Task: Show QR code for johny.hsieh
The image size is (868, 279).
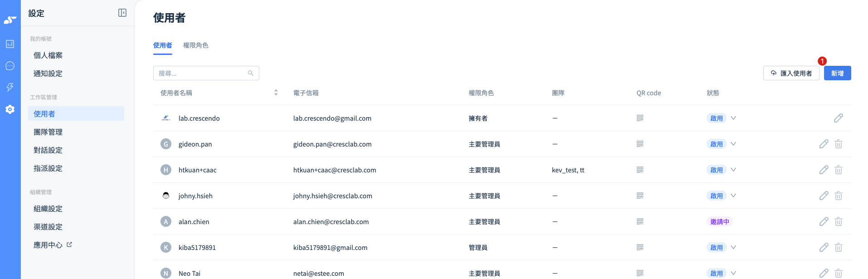Action: 640,196
